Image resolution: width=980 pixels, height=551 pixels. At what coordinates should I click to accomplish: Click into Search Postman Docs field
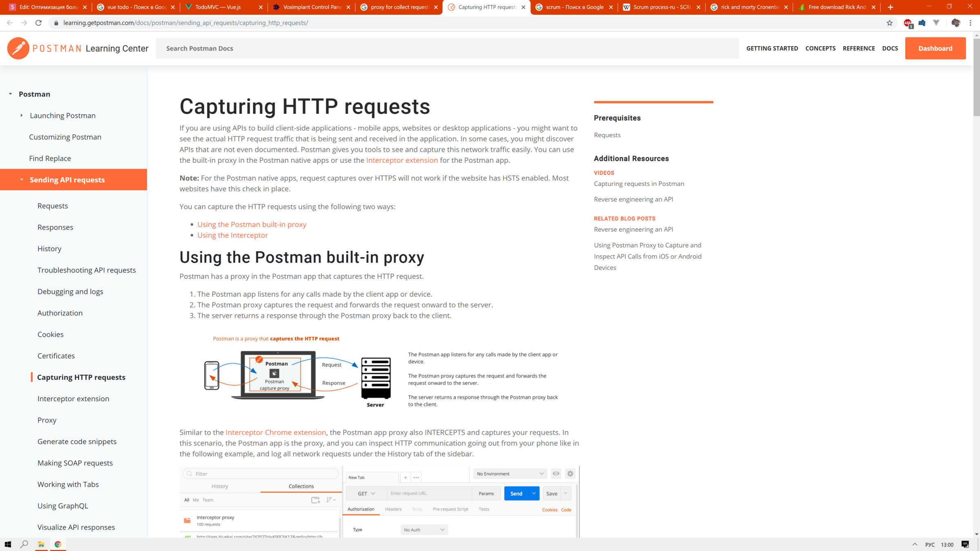[447, 48]
